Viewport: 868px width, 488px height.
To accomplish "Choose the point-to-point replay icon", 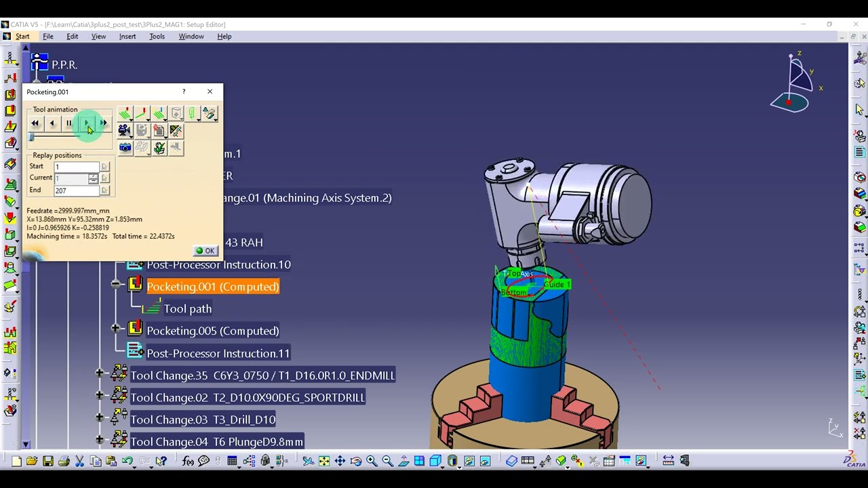I will 142,113.
